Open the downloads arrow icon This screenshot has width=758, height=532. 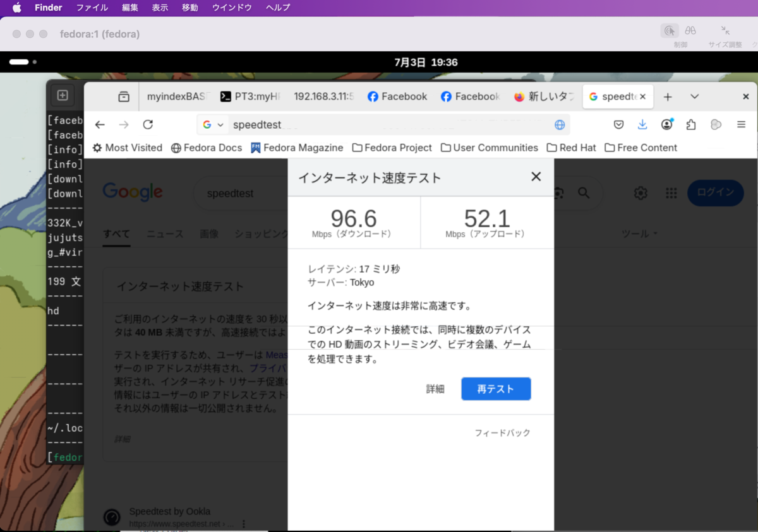pyautogui.click(x=642, y=124)
